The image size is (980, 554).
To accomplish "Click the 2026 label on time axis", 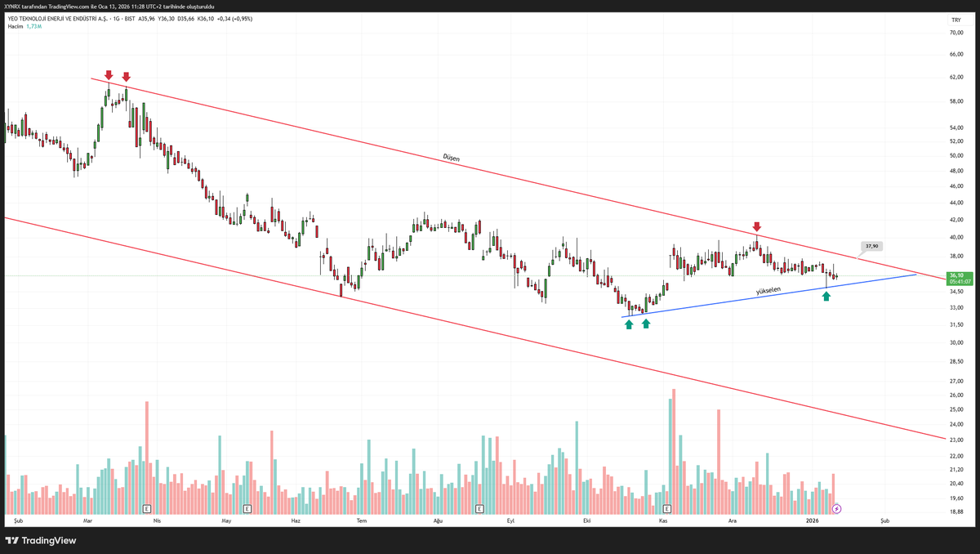I will (x=812, y=520).
